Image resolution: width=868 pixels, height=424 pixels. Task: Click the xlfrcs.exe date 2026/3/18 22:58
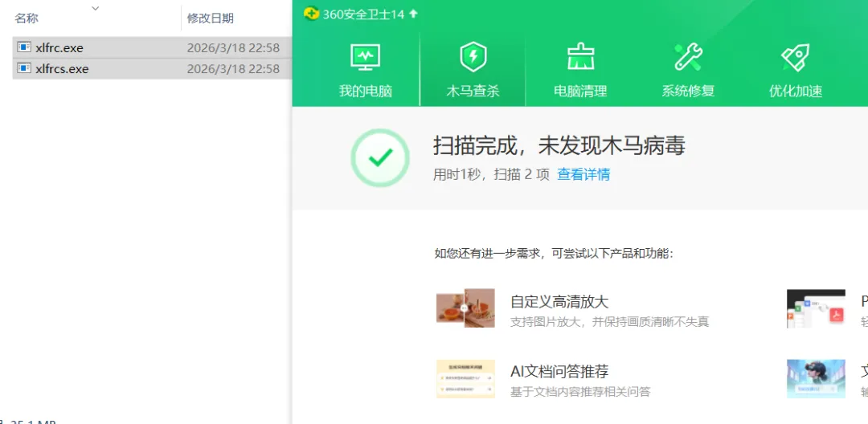(x=233, y=69)
